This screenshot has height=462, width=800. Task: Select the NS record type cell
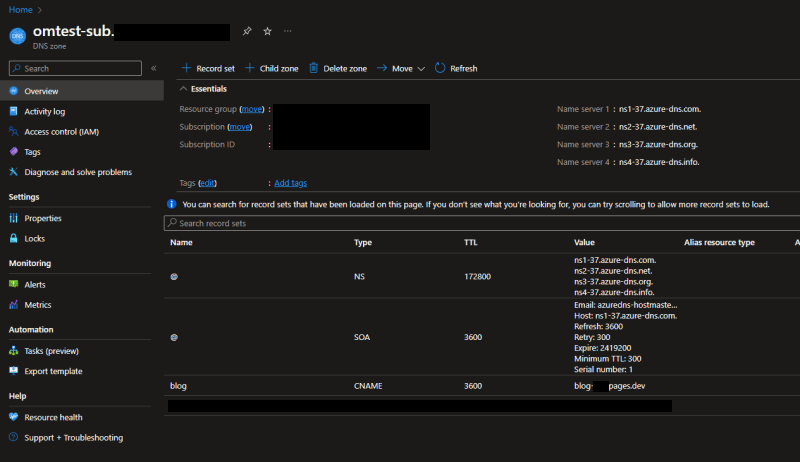[359, 276]
